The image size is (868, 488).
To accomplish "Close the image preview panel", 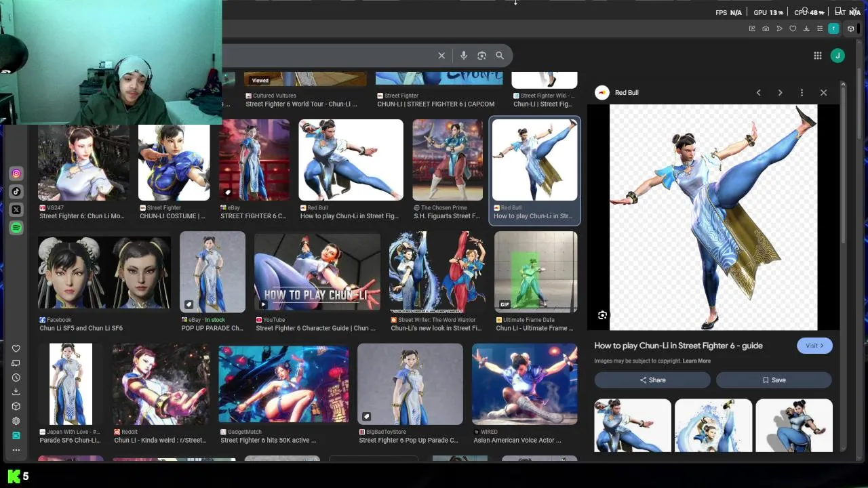I will pyautogui.click(x=823, y=93).
